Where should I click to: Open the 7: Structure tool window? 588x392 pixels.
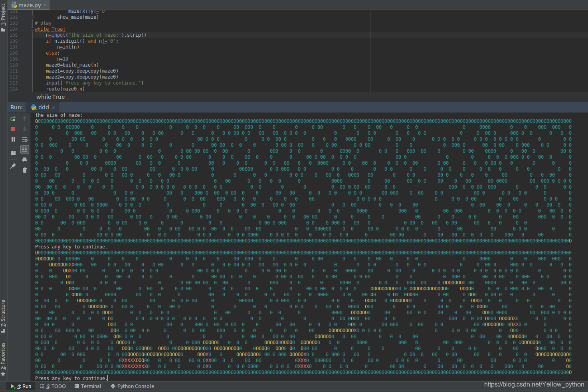(3, 316)
